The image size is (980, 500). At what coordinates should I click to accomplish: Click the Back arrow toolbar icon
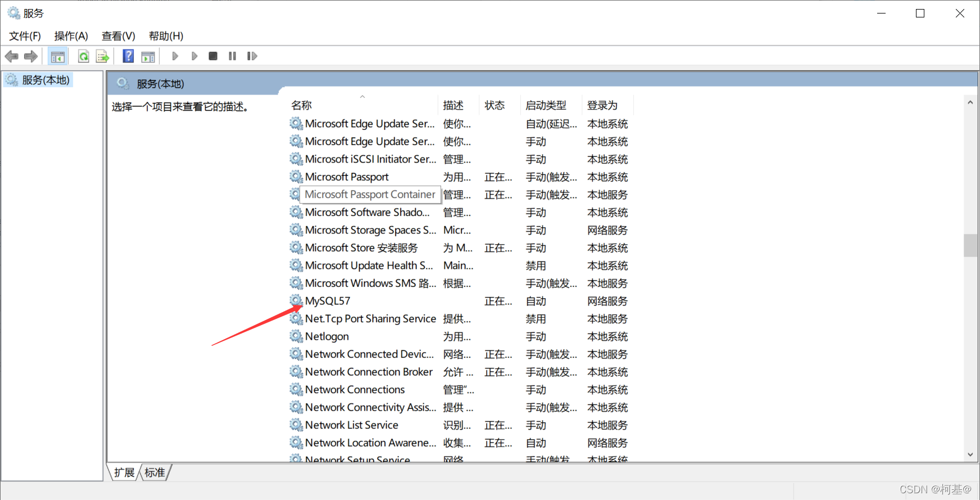[11, 56]
